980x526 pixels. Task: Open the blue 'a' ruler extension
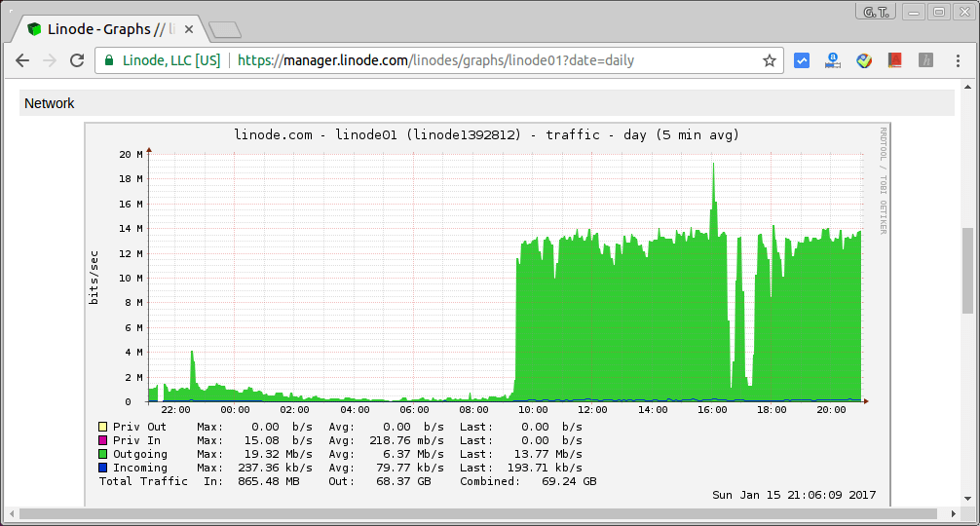tap(832, 60)
